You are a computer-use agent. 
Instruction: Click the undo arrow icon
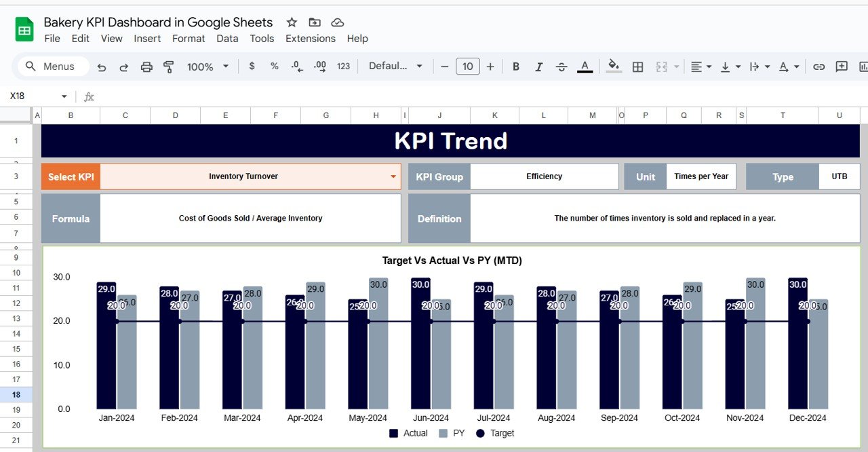click(102, 67)
